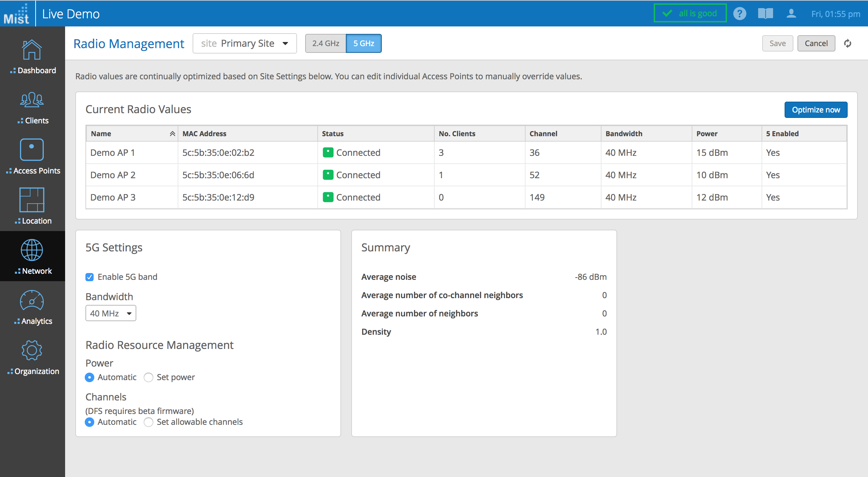Select the 5 GHz tab
This screenshot has width=868, height=477.
[x=363, y=43]
